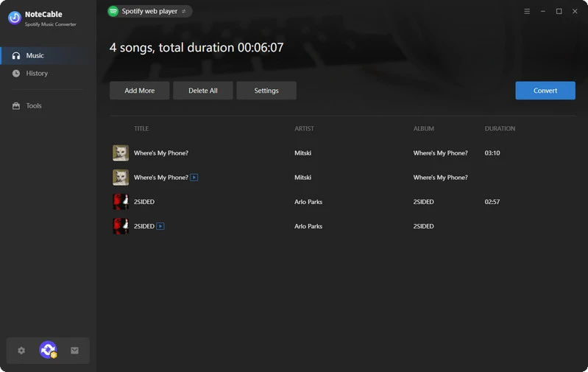Click the Spotify logo icon
This screenshot has height=372, width=588.
pyautogui.click(x=113, y=11)
